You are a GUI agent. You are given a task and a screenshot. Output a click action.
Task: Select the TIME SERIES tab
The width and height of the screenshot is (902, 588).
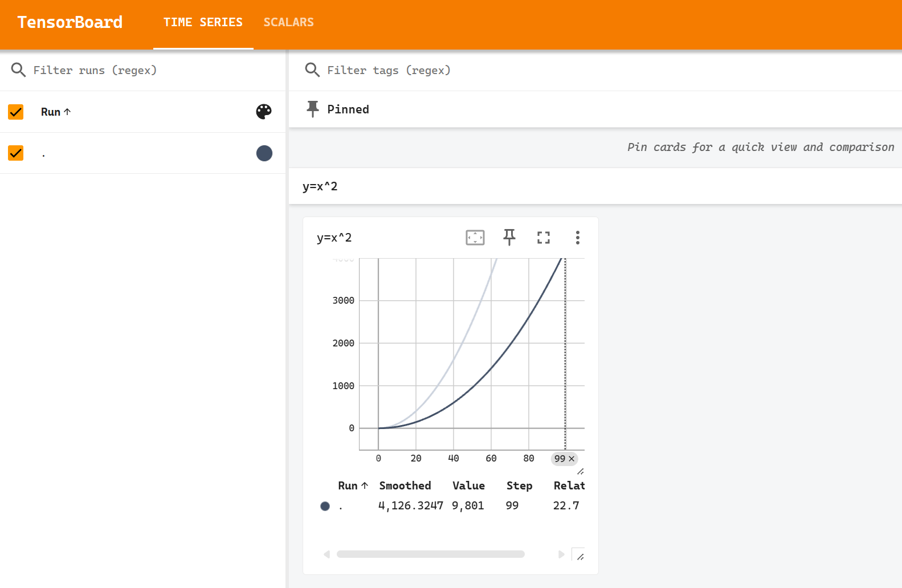pyautogui.click(x=203, y=22)
